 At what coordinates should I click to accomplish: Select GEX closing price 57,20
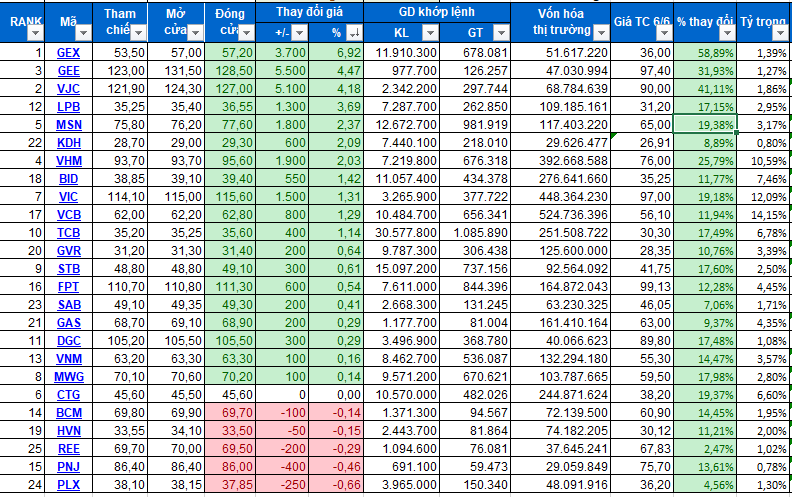tap(230, 53)
